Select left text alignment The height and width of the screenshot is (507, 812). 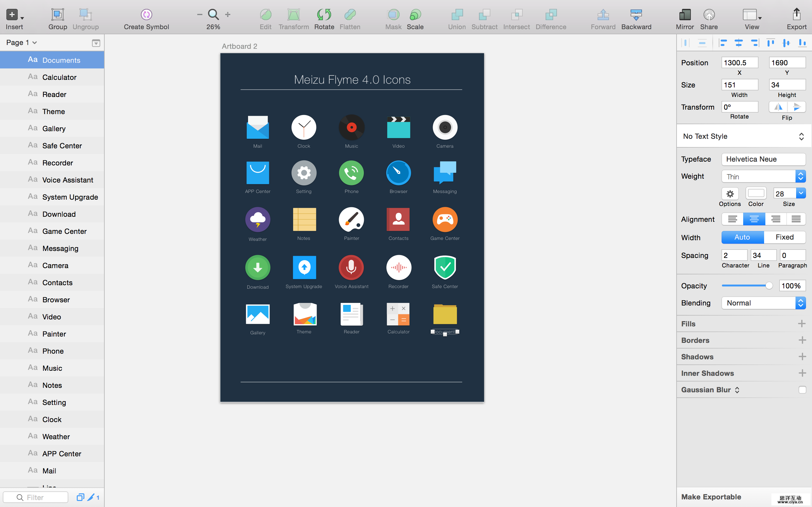point(732,219)
